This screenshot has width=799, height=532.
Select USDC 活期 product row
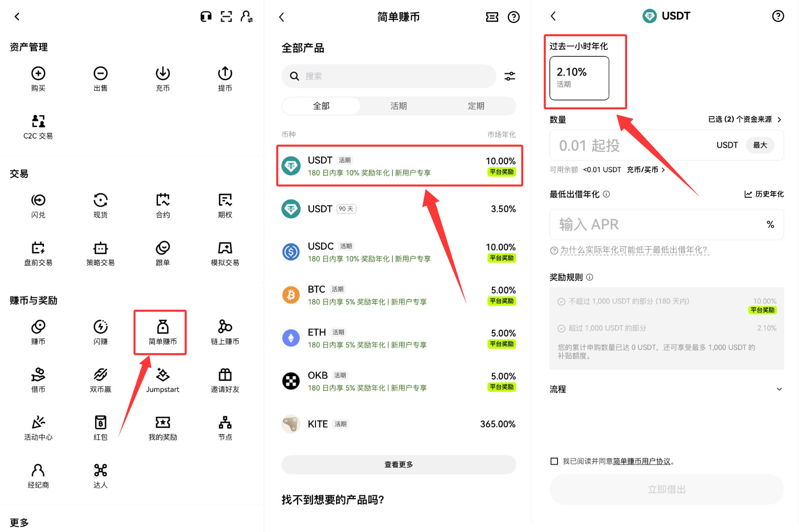[398, 252]
